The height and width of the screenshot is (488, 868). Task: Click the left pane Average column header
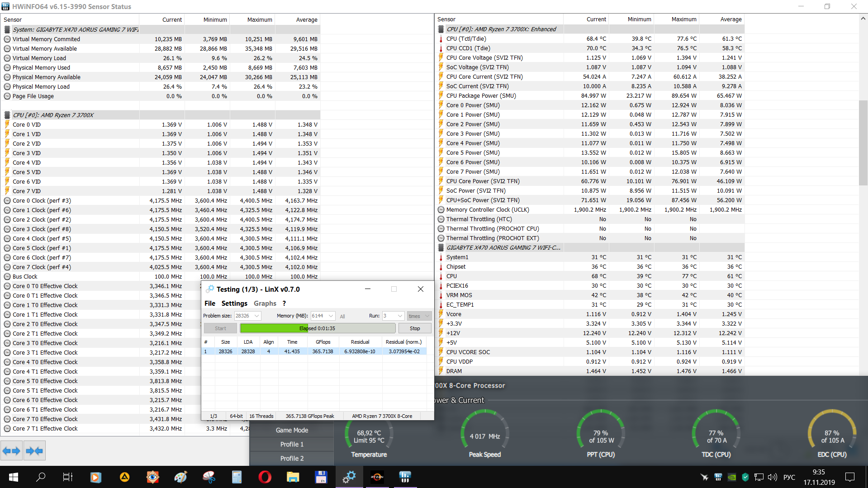[298, 19]
